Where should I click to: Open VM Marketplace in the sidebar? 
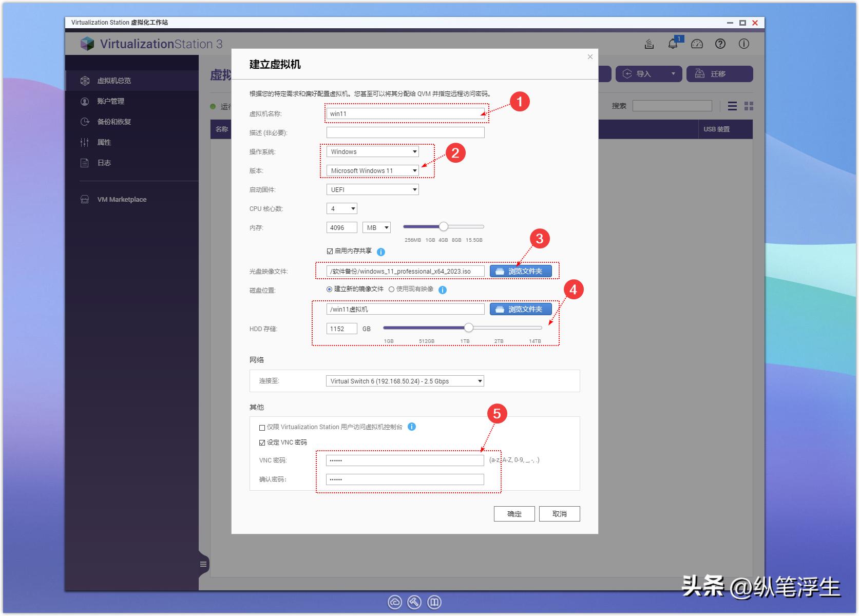(x=123, y=199)
